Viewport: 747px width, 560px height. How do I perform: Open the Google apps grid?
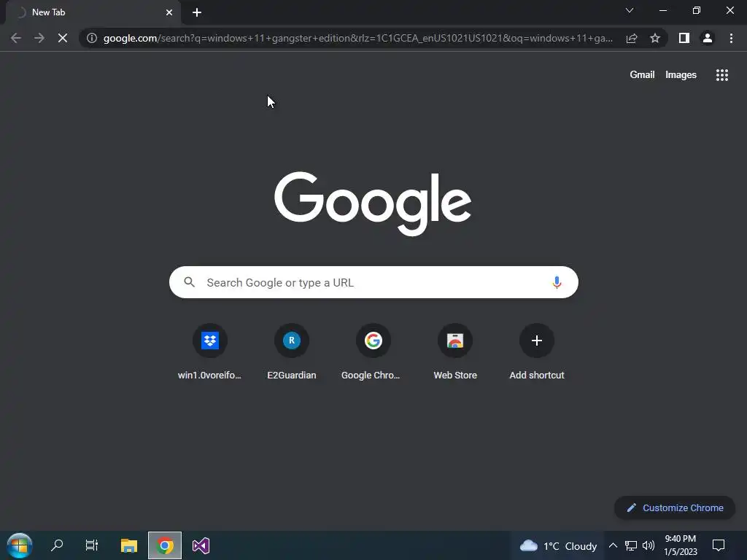pos(722,75)
